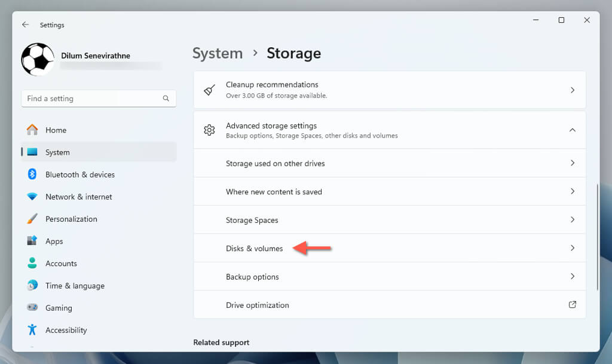
Task: Go to Accounts settings category
Action: pyautogui.click(x=61, y=264)
